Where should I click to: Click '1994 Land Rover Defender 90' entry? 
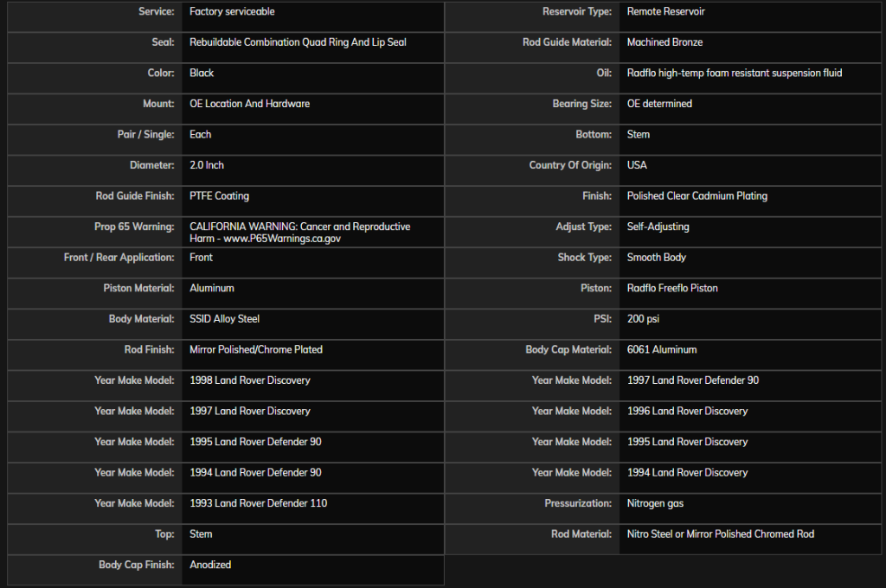point(255,472)
